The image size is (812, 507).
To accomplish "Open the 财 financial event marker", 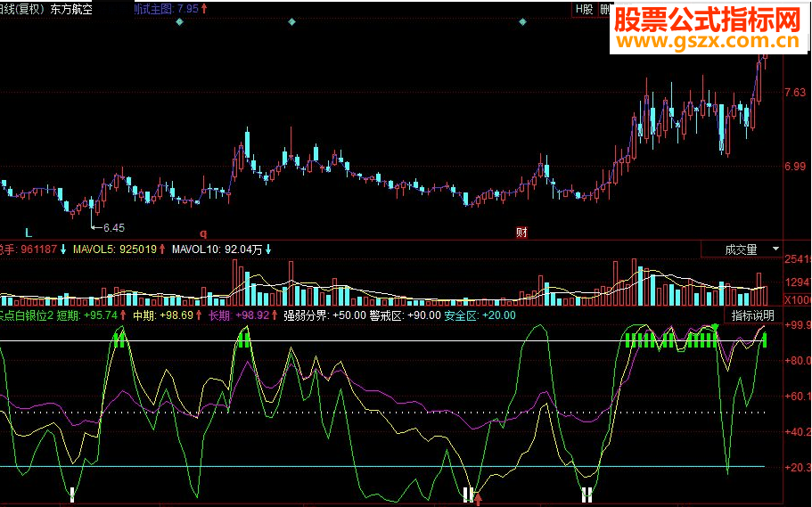I will (x=521, y=233).
